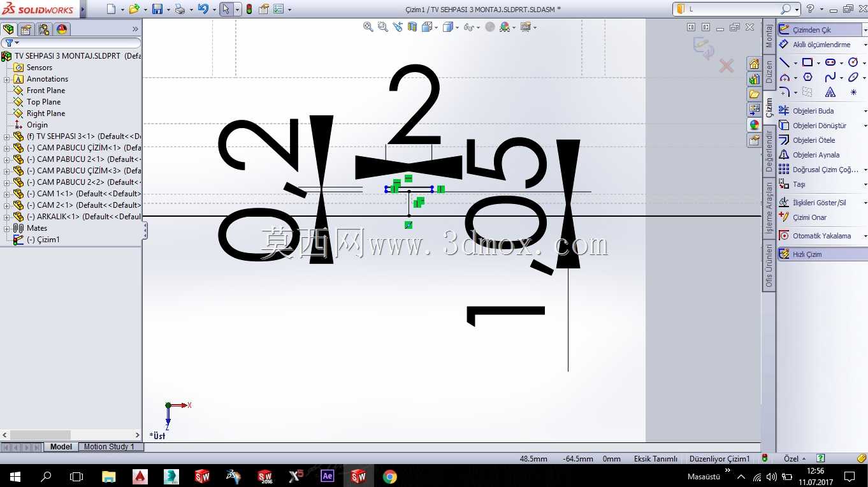
Task: Save the document with the floppy icon
Action: coord(157,9)
